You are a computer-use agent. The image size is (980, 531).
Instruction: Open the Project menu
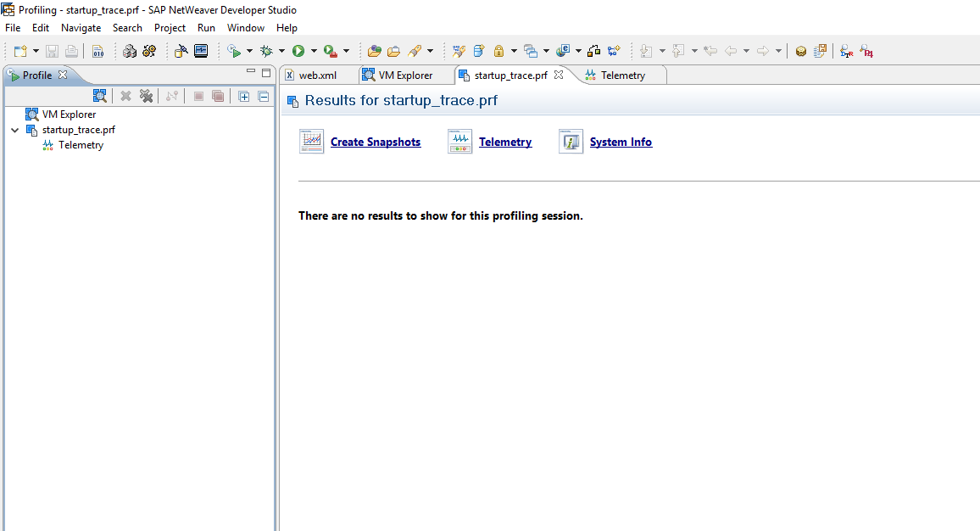pos(170,27)
